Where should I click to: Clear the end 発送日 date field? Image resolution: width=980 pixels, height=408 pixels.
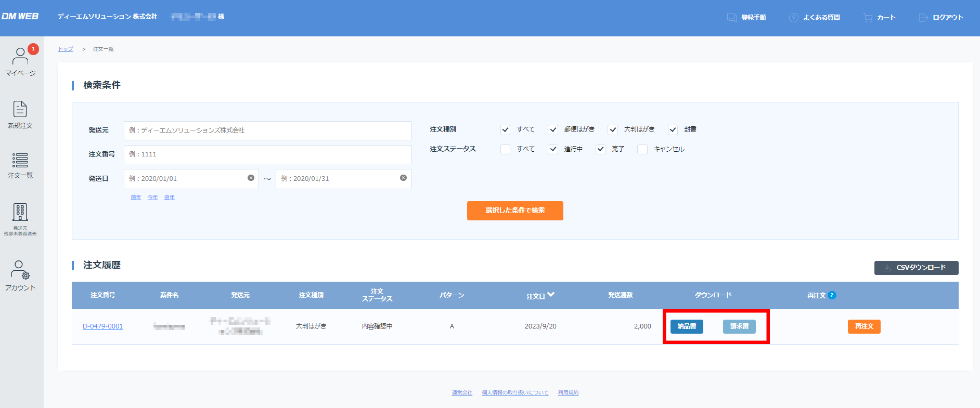403,178
